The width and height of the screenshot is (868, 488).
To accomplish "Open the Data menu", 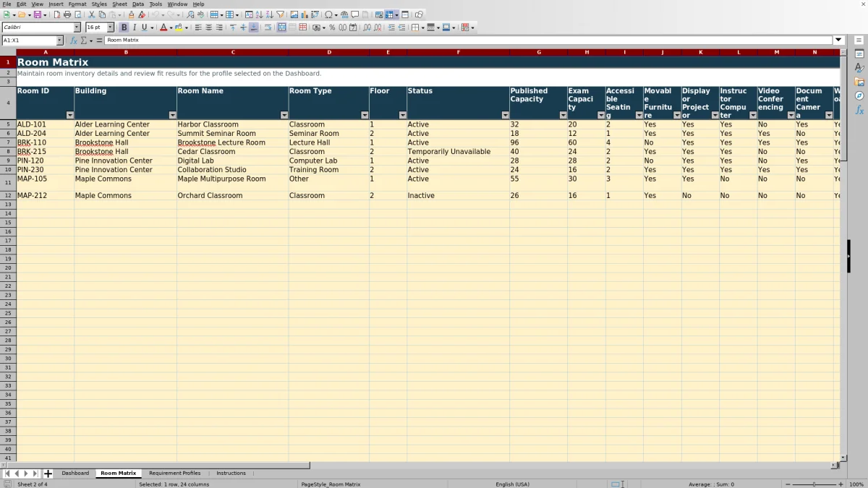I will point(137,4).
